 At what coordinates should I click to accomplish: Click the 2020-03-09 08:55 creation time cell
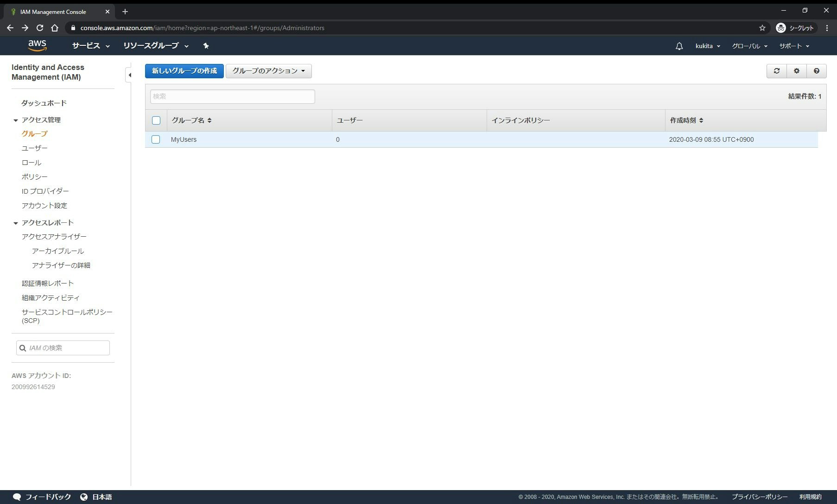pos(711,139)
